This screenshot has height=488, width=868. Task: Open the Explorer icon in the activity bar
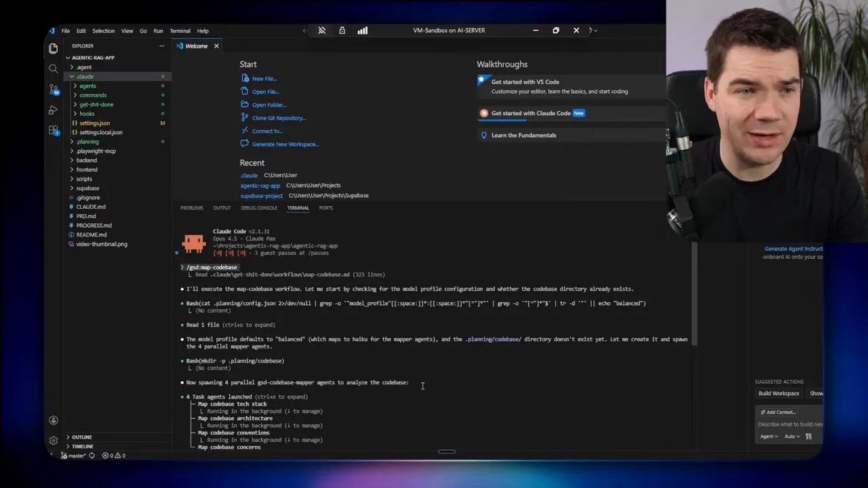53,48
